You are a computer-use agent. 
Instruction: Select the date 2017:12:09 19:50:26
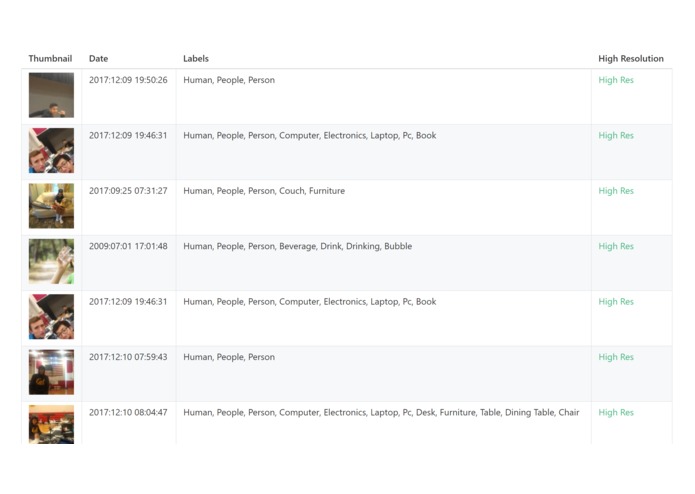coord(128,80)
